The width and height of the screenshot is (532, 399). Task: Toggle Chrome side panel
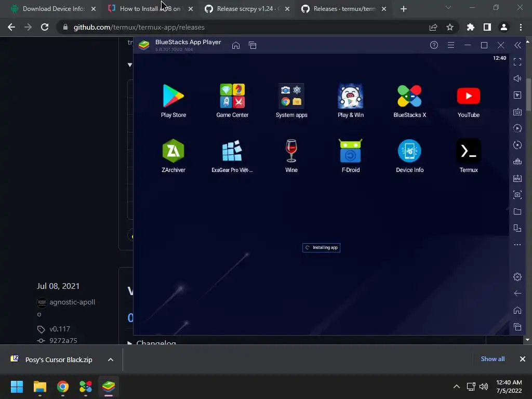(487, 27)
